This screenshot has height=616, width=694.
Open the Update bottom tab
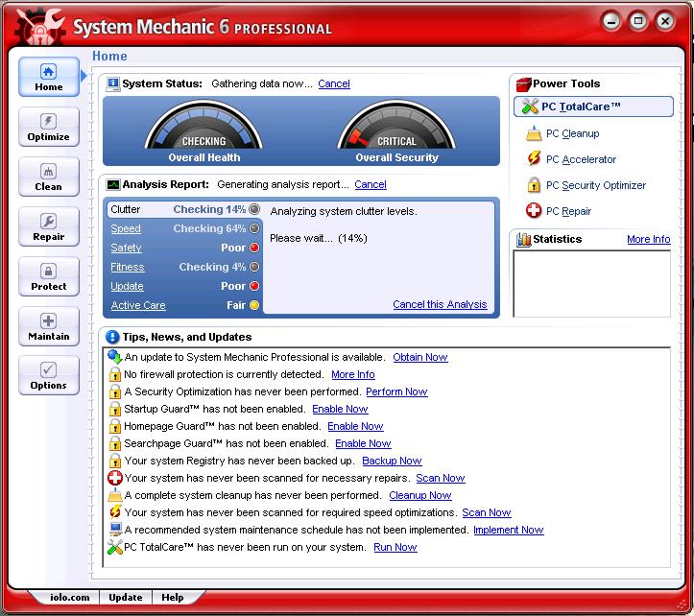point(126,598)
